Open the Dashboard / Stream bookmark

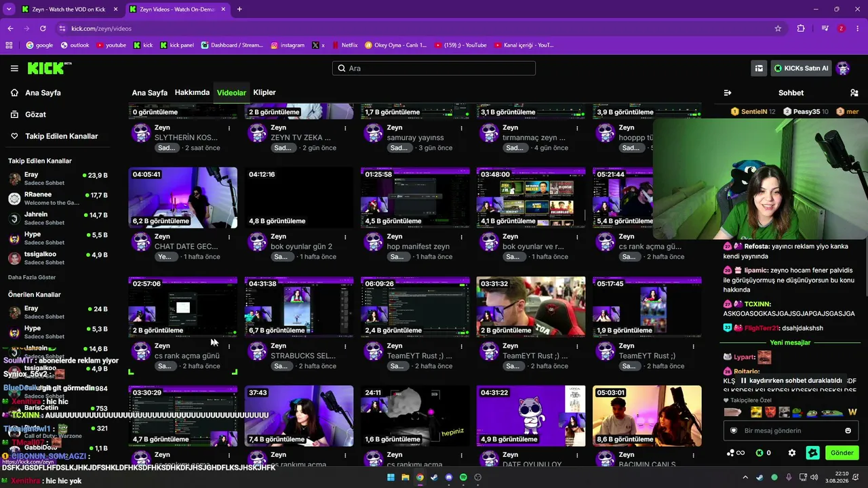pos(232,45)
